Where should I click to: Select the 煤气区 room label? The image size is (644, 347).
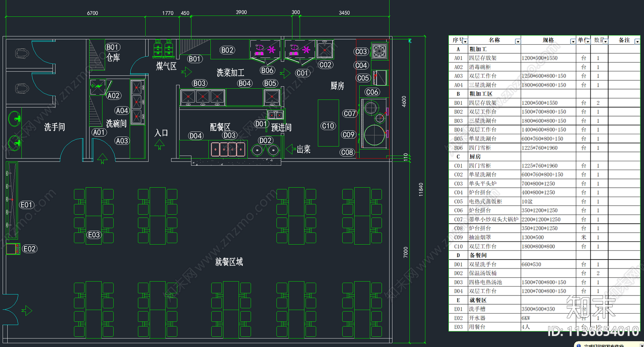(x=166, y=66)
